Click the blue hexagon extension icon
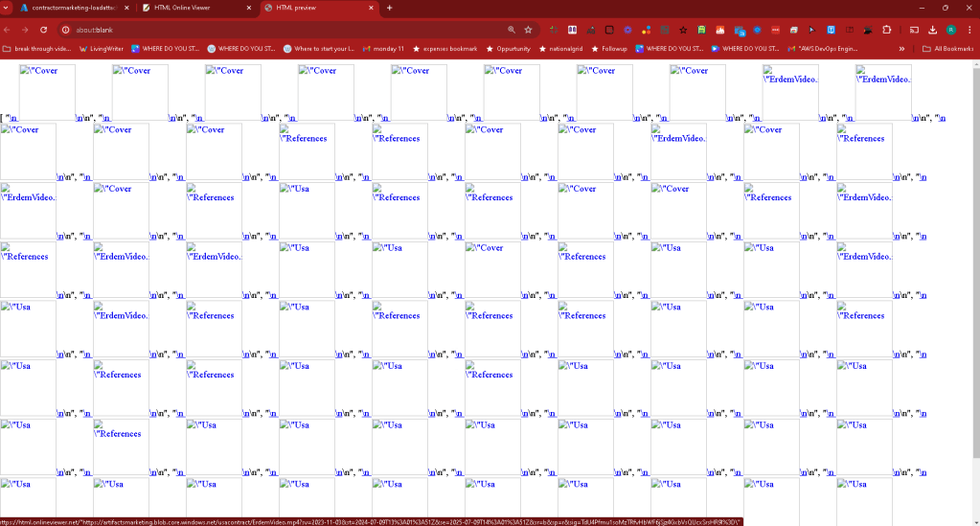 (x=757, y=30)
